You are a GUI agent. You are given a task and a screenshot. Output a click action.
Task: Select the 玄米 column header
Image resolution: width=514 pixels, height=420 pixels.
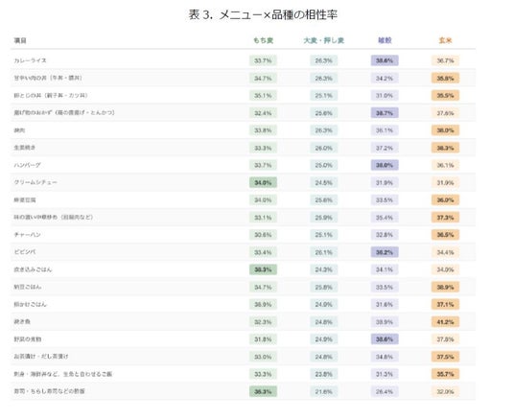445,40
